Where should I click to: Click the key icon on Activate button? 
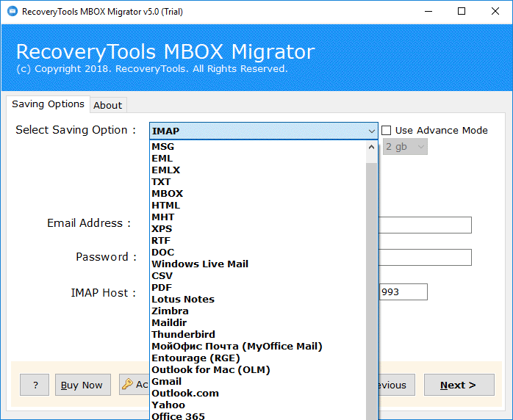coord(127,384)
